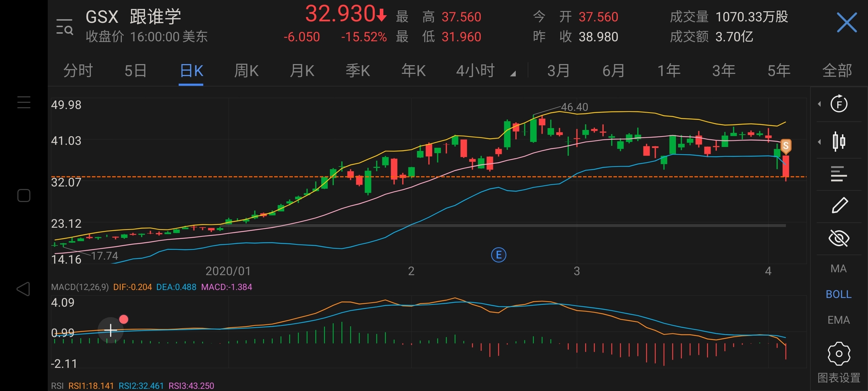Close the chart with the X button

pos(847,22)
